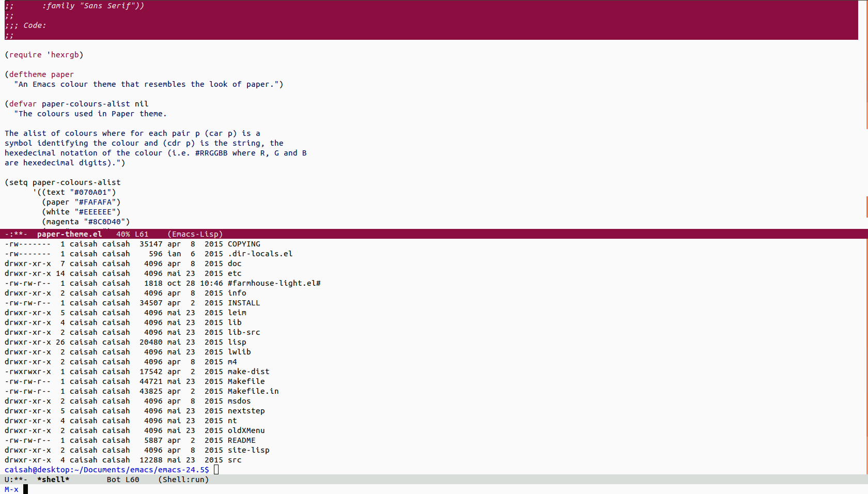Click the site-lisp directory entry
868x494 pixels.
click(249, 450)
